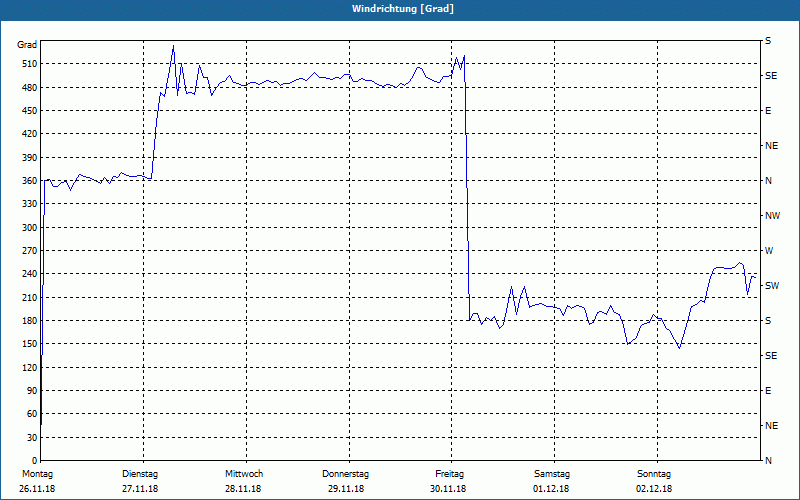Click the S compass label level with 180
The image size is (800, 500).
click(x=768, y=321)
